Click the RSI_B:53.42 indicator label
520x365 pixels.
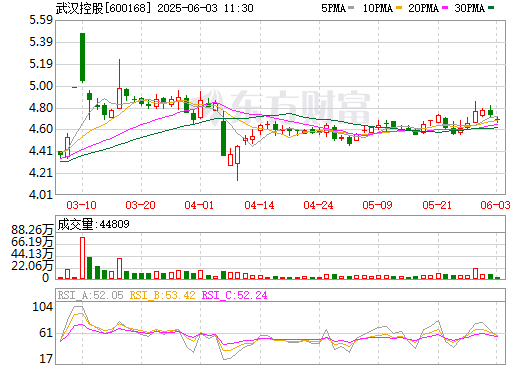pos(162,295)
